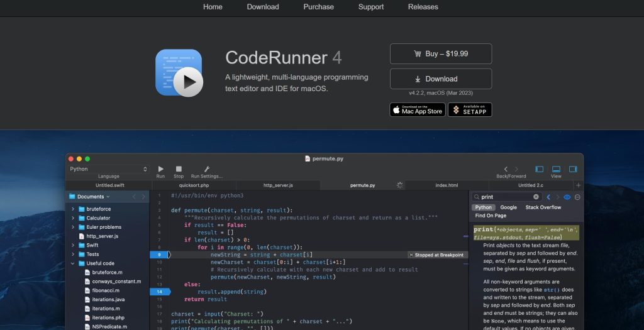Open conways_constant.m in sidebar
This screenshot has width=644, height=330.
[116, 281]
